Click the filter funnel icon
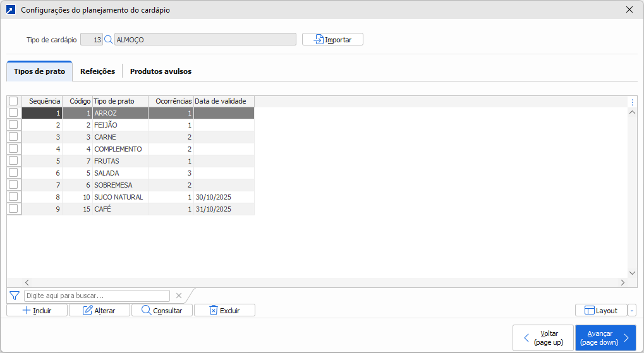Screen dimensions: 644x353 tap(15, 296)
